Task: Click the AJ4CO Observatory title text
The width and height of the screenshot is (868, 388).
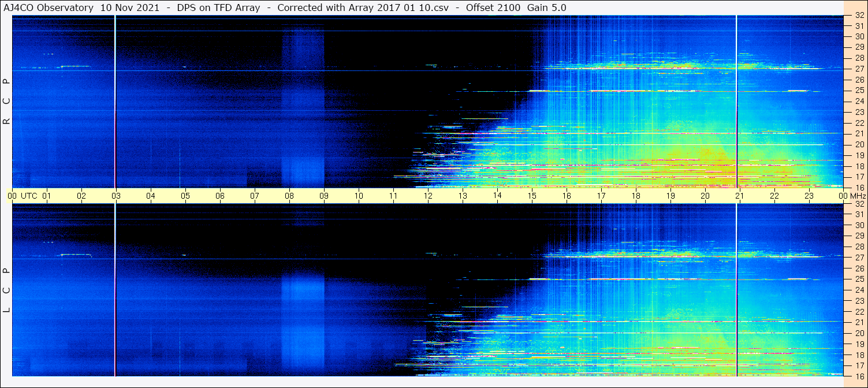Action: coord(48,8)
